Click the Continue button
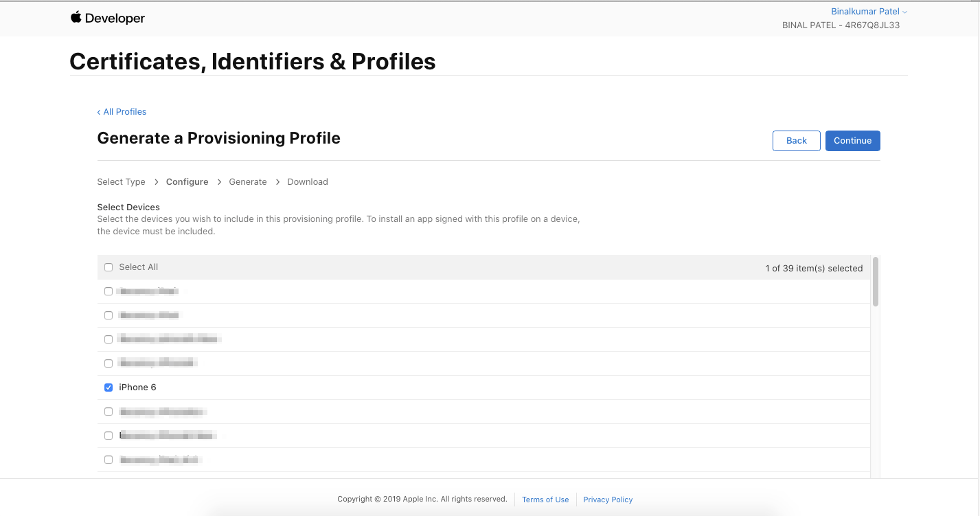This screenshot has width=980, height=516. point(852,140)
